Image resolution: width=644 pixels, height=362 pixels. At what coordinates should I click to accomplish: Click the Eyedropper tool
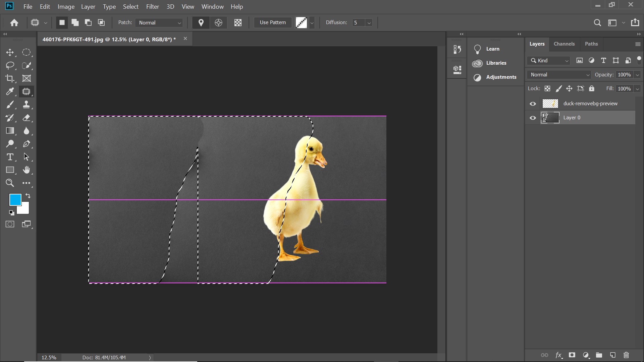[10, 92]
